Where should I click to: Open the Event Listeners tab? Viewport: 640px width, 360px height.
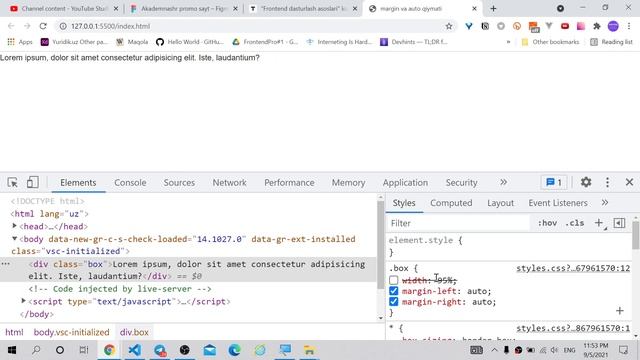pyautogui.click(x=558, y=203)
